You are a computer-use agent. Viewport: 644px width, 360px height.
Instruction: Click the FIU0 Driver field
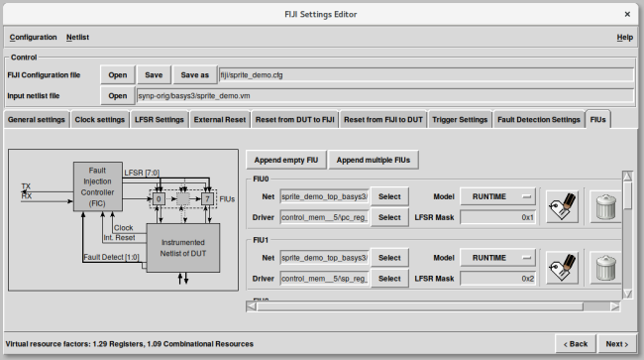click(324, 217)
